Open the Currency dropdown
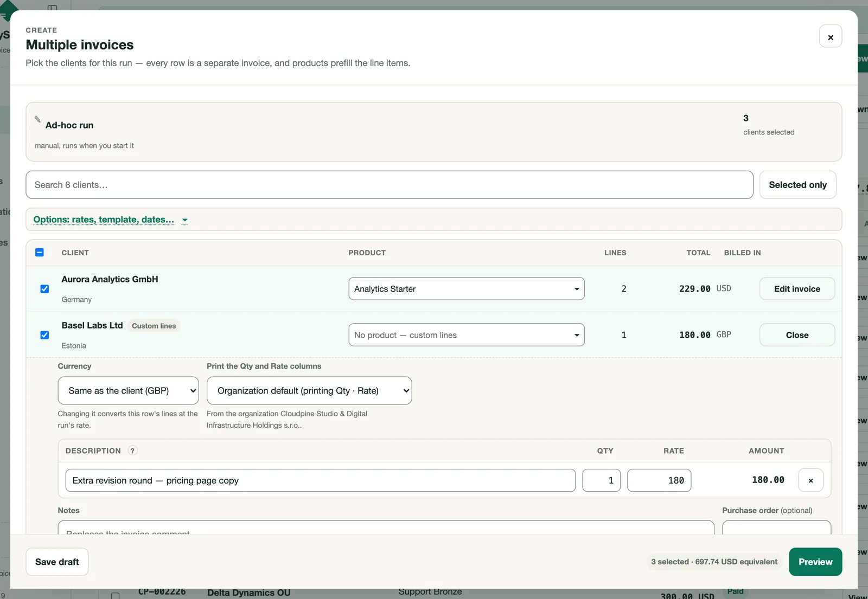The width and height of the screenshot is (868, 599). click(128, 391)
